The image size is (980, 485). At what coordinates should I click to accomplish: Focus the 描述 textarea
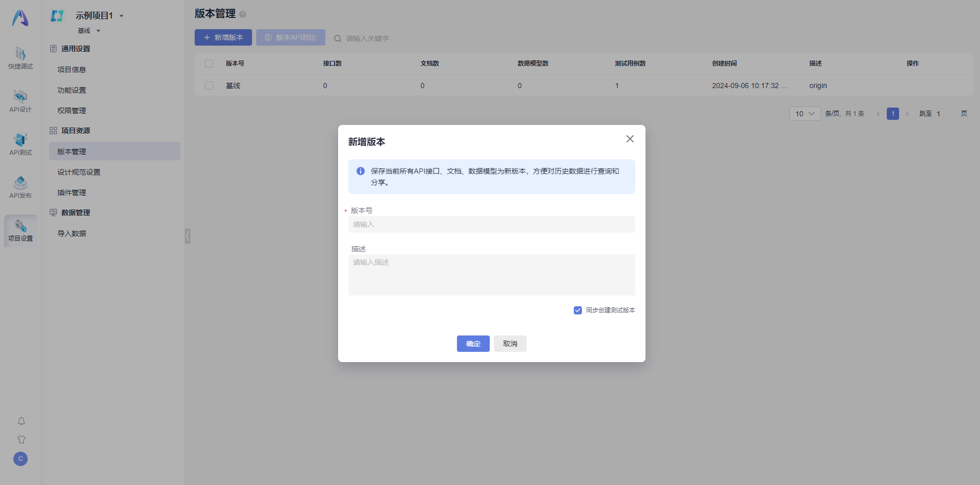[x=492, y=275]
